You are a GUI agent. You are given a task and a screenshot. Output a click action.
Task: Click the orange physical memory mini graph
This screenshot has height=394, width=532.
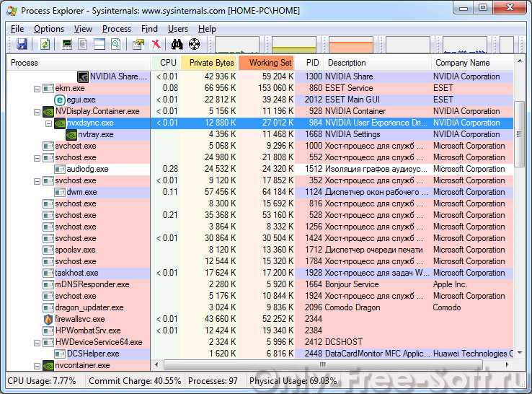pyautogui.click(x=351, y=45)
